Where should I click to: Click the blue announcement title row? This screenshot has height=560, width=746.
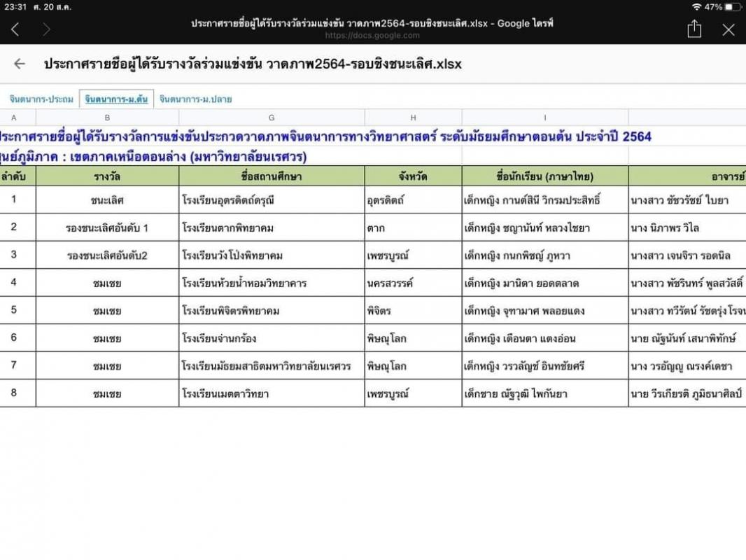pos(325,136)
